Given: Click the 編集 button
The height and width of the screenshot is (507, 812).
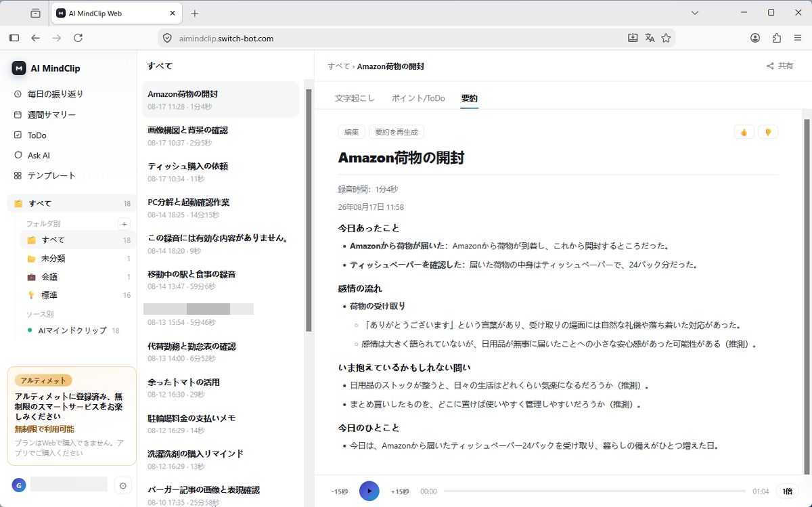Looking at the screenshot, I should (352, 132).
